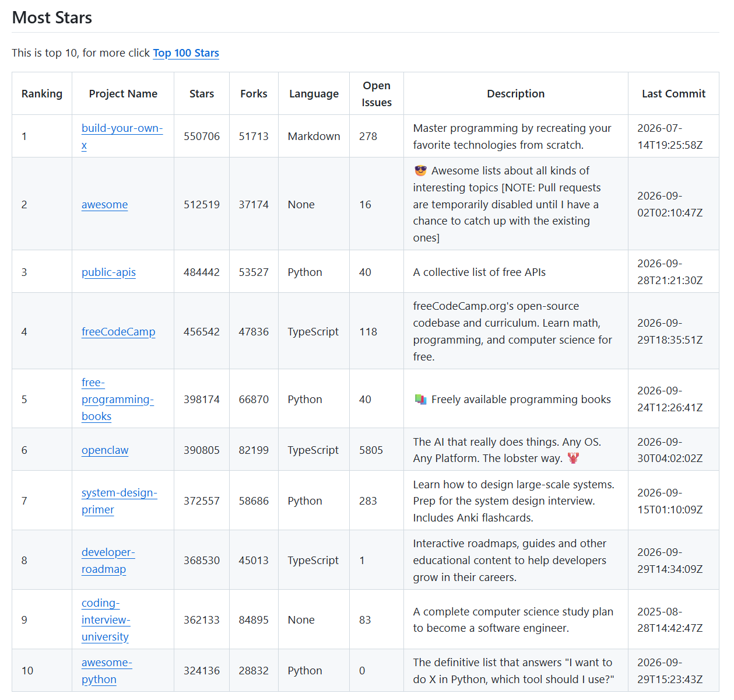Click the last commit 2026-07-14T19:25:58Z
Screen dimensions: 734x700
670,136
